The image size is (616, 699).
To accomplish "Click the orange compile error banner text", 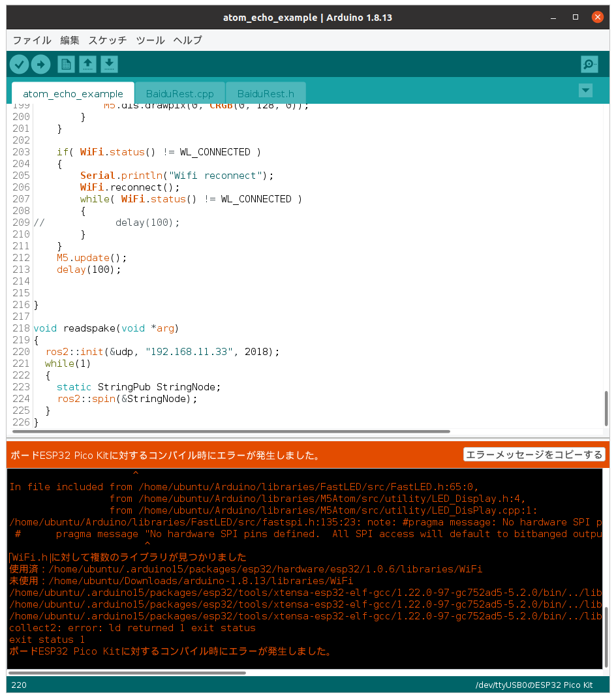I will pos(165,455).
